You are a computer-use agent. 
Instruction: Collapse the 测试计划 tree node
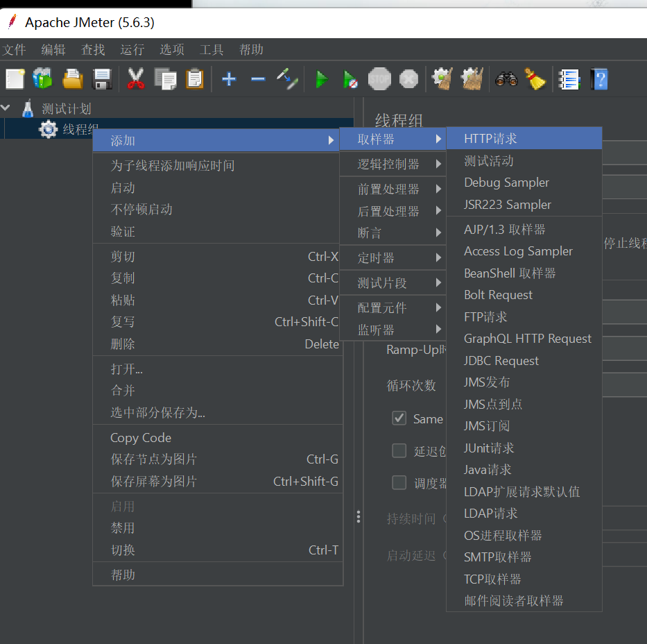[x=6, y=108]
